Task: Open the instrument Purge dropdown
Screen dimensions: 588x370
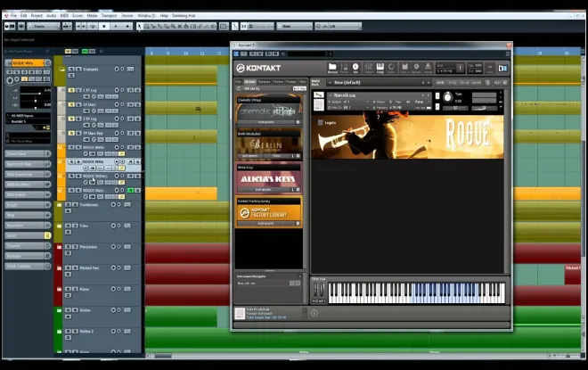Action: pos(422,102)
